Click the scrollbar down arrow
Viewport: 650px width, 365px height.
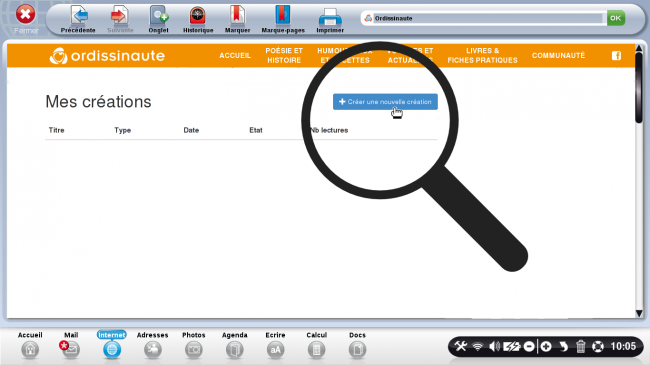tap(639, 314)
